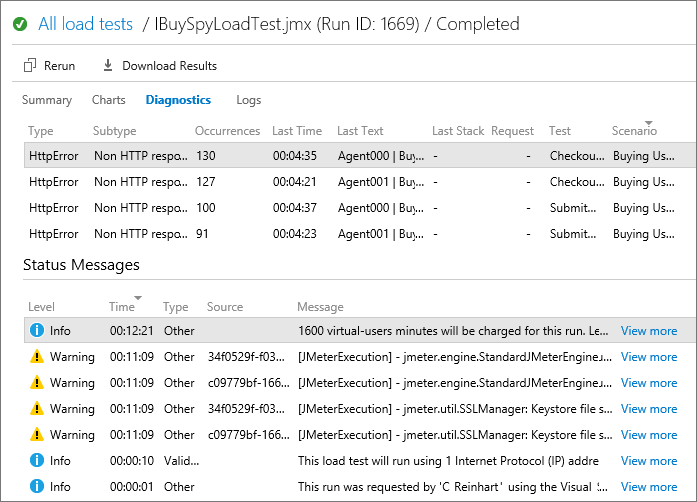Select the HttpError row with 127 occurrences
Image resolution: width=697 pixels, height=502 pixels.
(x=359, y=182)
